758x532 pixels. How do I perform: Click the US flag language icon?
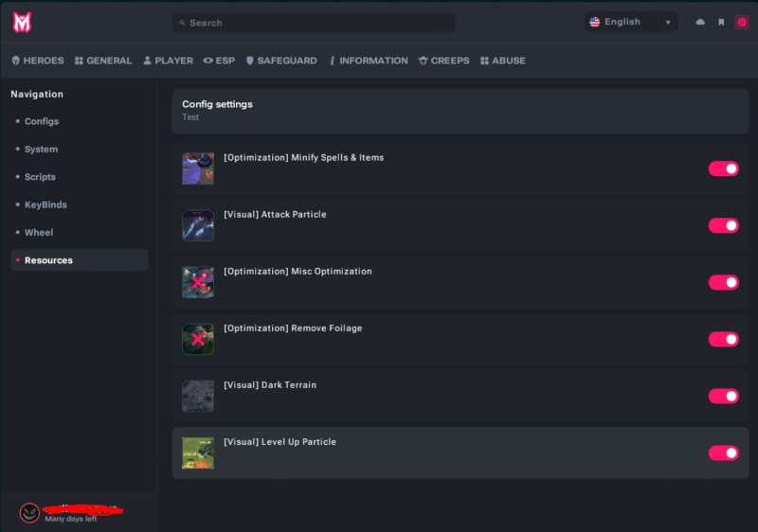(x=595, y=22)
